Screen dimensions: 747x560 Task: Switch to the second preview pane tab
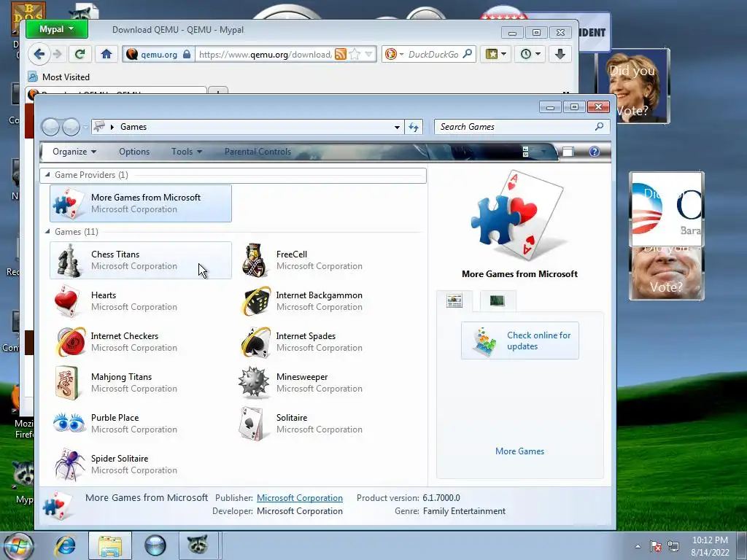(x=498, y=300)
